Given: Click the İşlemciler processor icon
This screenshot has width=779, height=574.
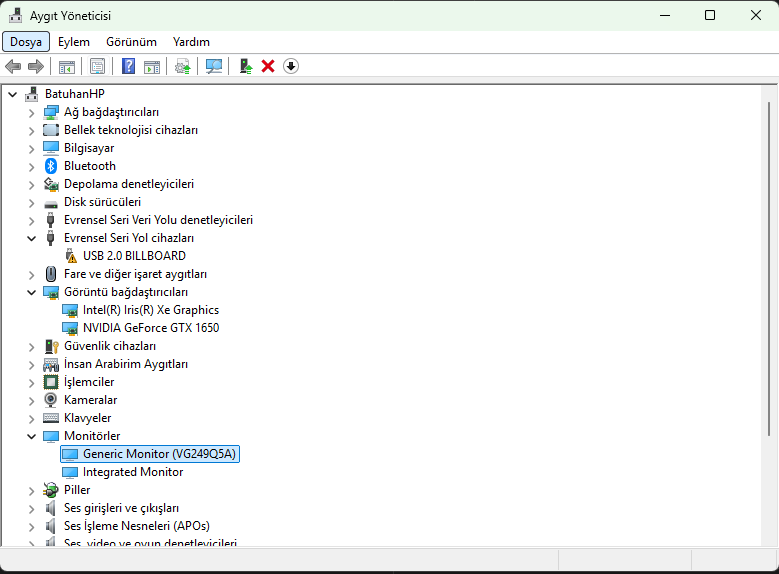Looking at the screenshot, I should click(x=51, y=382).
